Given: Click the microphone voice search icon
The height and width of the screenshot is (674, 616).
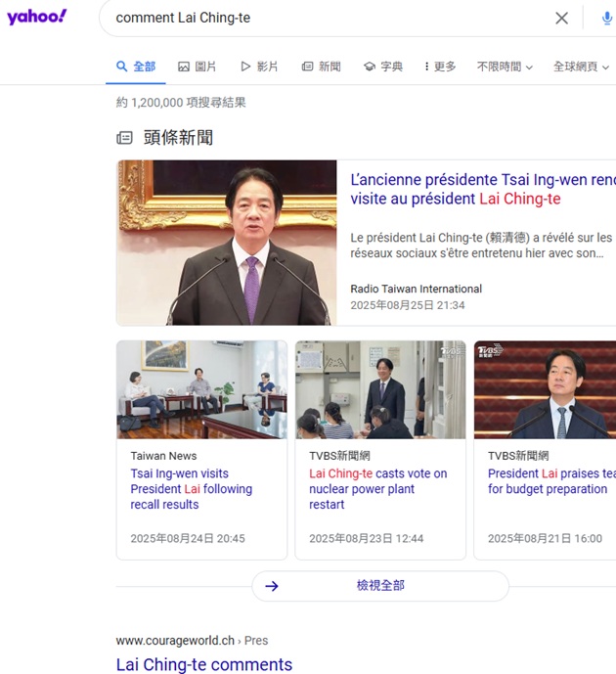Looking at the screenshot, I should tap(606, 18).
